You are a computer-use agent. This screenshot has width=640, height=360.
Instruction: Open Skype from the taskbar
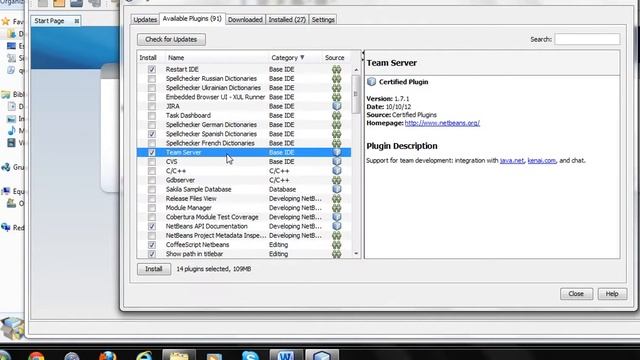250,356
